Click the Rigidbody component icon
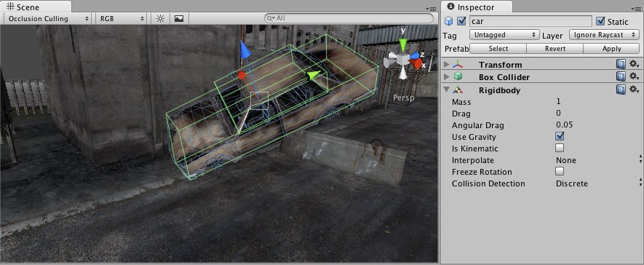The image size is (644, 265). tap(458, 90)
